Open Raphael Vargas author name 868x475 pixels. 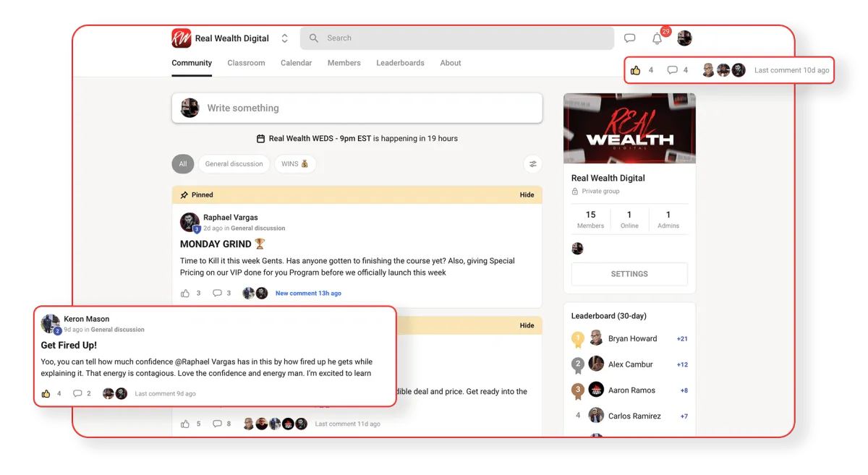(230, 217)
